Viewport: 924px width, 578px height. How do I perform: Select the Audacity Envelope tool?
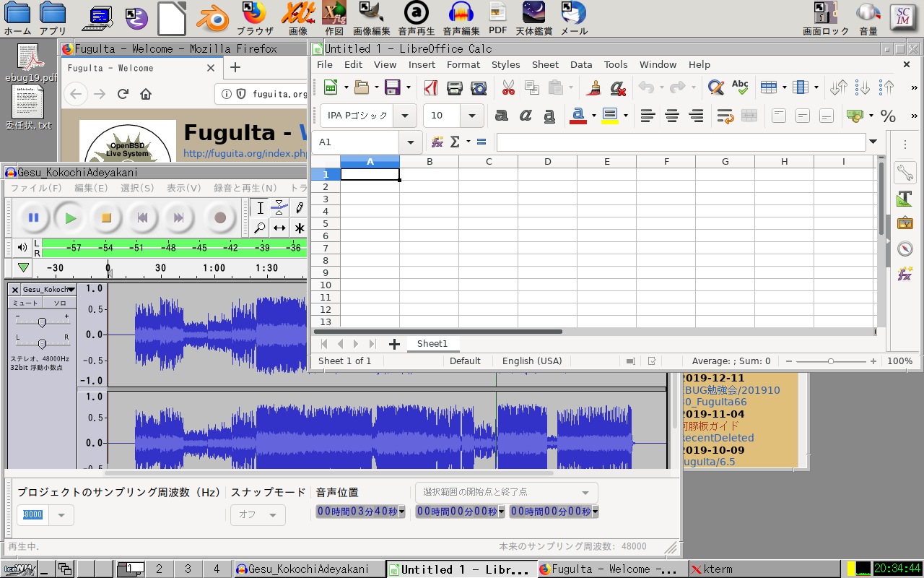click(279, 208)
